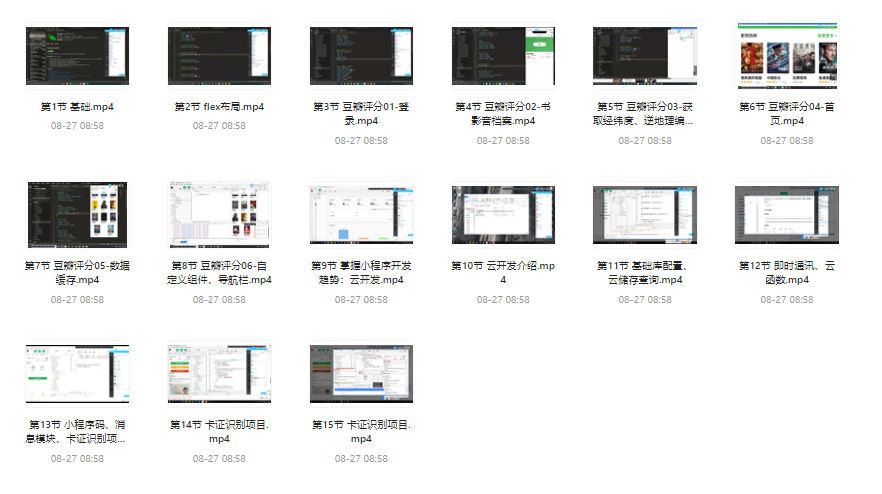Screen dimensions: 882x494
Task: Open the 第6节 豆瓣评分04-首页 thumbnail
Action: point(786,56)
